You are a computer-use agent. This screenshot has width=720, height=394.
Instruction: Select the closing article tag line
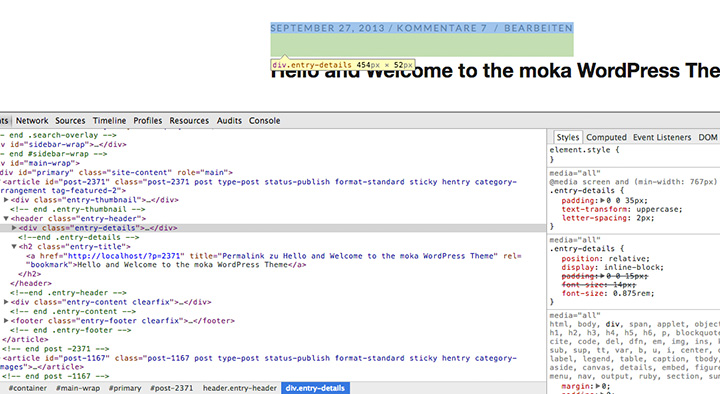(x=25, y=339)
